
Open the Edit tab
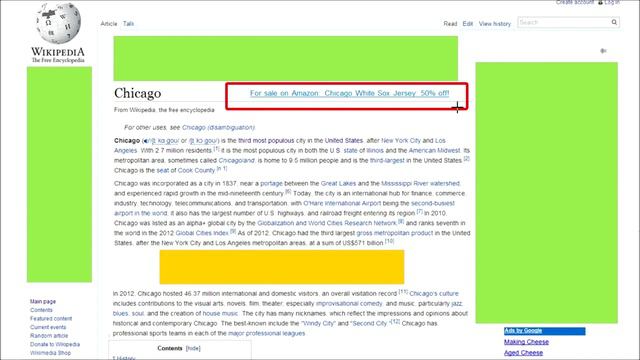click(x=468, y=24)
